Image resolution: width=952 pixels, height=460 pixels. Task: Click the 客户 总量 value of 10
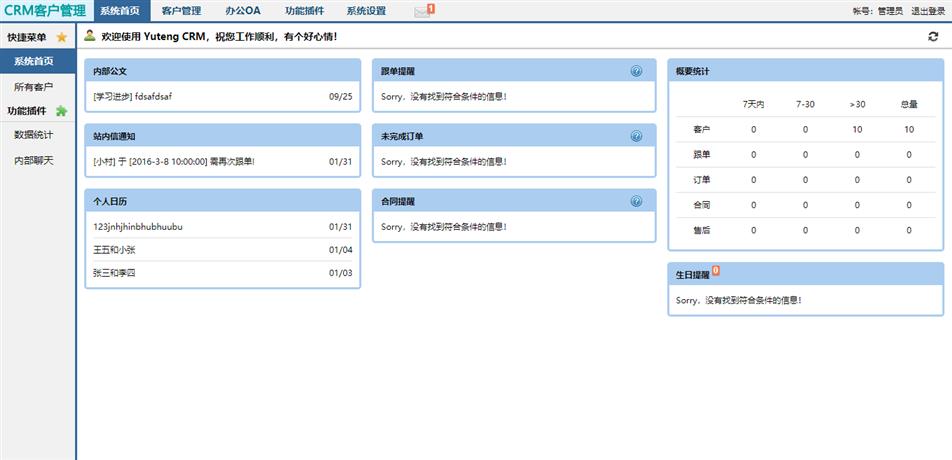[x=909, y=129]
